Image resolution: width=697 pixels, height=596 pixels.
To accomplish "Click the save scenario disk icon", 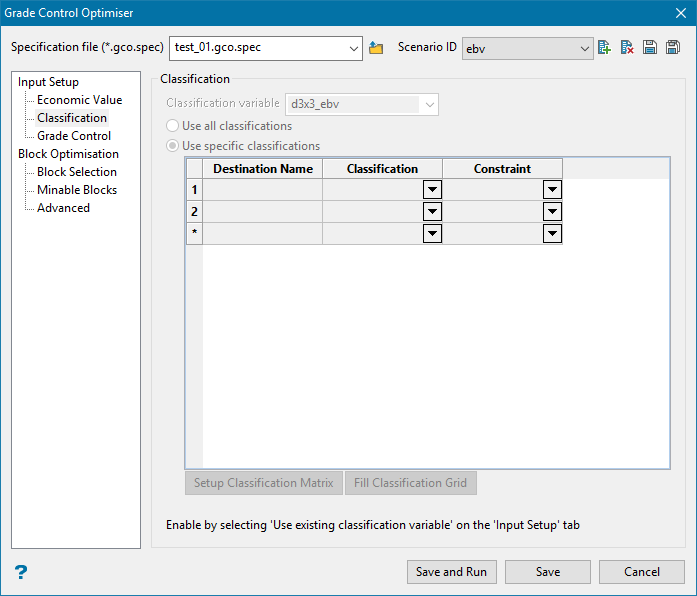I will [650, 48].
